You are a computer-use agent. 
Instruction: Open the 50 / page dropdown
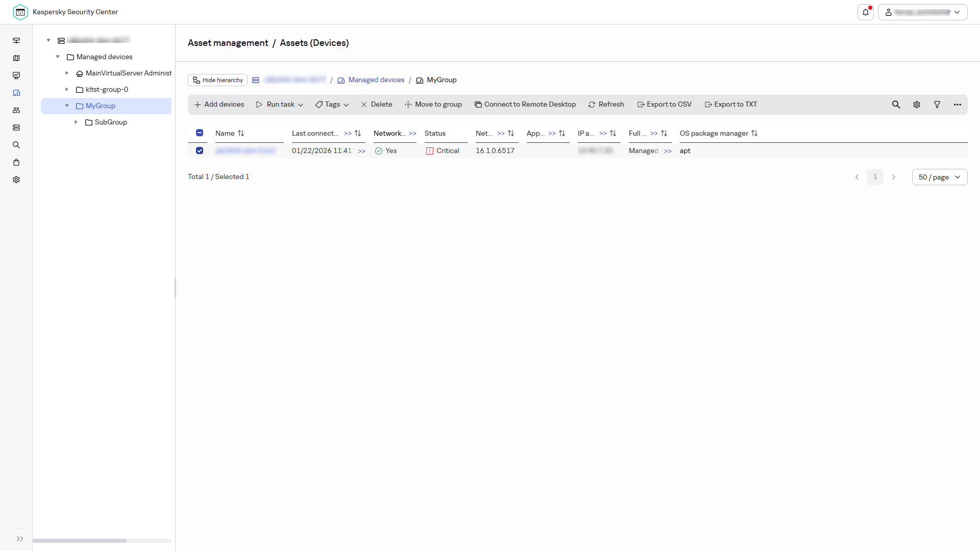939,177
